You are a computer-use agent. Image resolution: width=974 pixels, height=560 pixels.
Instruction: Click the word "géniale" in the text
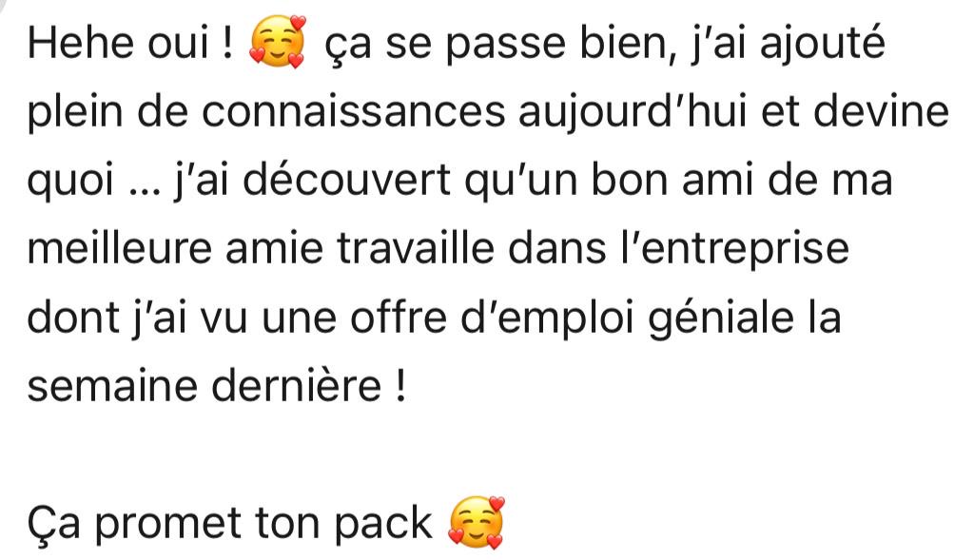[x=722, y=319]
